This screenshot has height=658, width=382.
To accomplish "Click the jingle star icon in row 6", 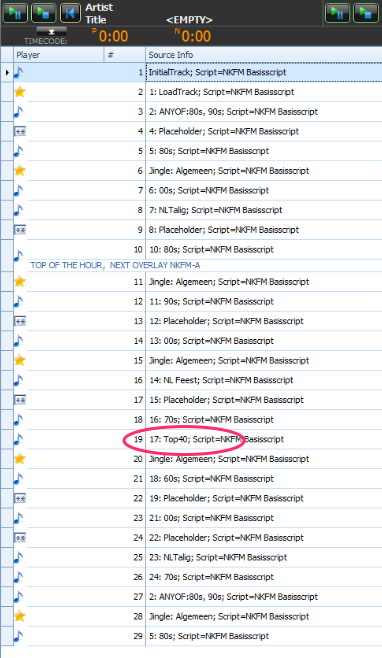I will 20,170.
